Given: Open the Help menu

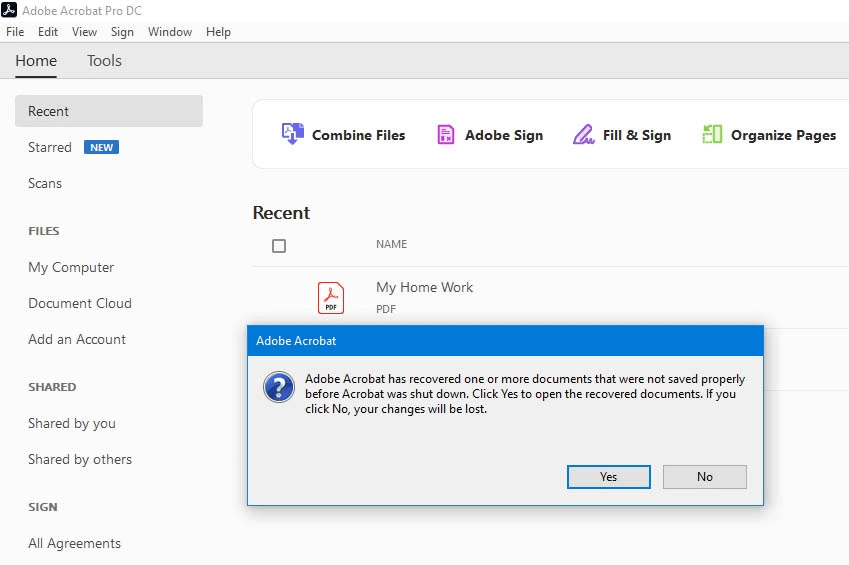Looking at the screenshot, I should 218,32.
